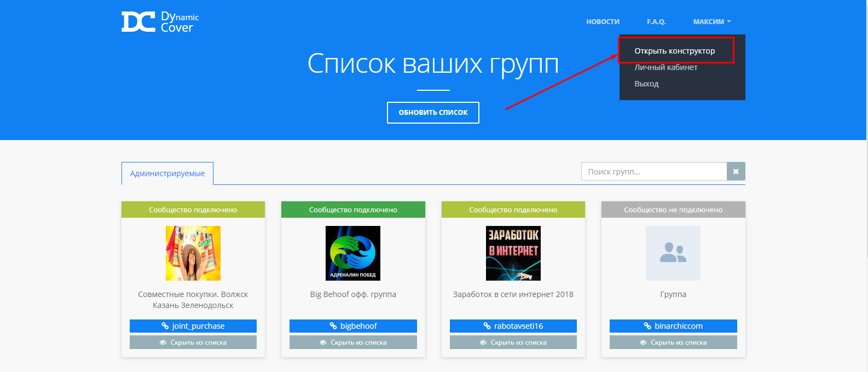Screen dimensions: 868x372
Task: Click link icon beside rabotavseti16
Action: coord(487,326)
